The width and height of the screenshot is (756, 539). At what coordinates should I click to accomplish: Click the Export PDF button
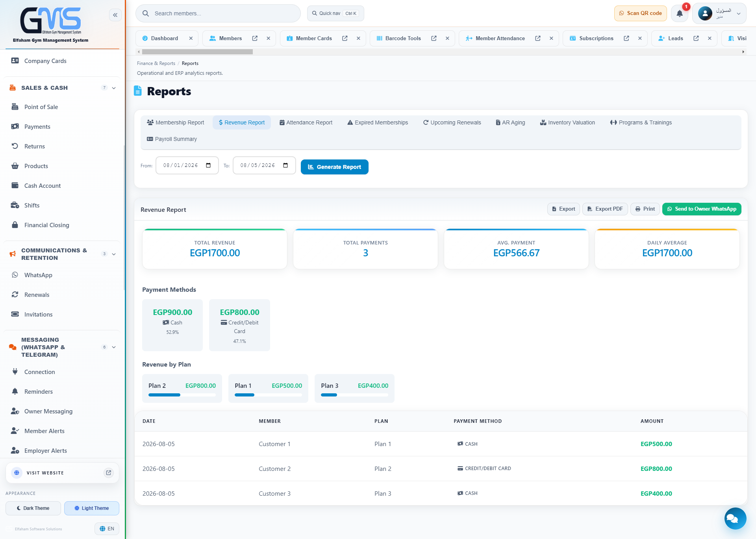(605, 209)
